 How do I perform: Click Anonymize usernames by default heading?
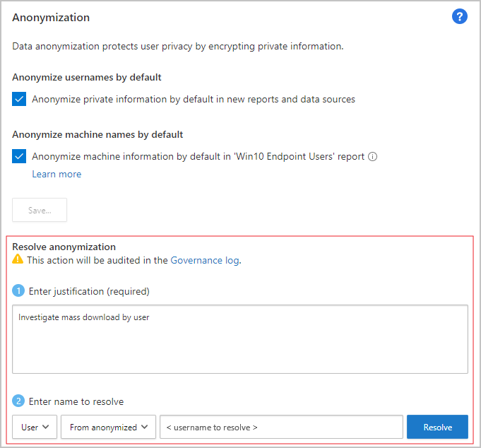pyautogui.click(x=86, y=77)
